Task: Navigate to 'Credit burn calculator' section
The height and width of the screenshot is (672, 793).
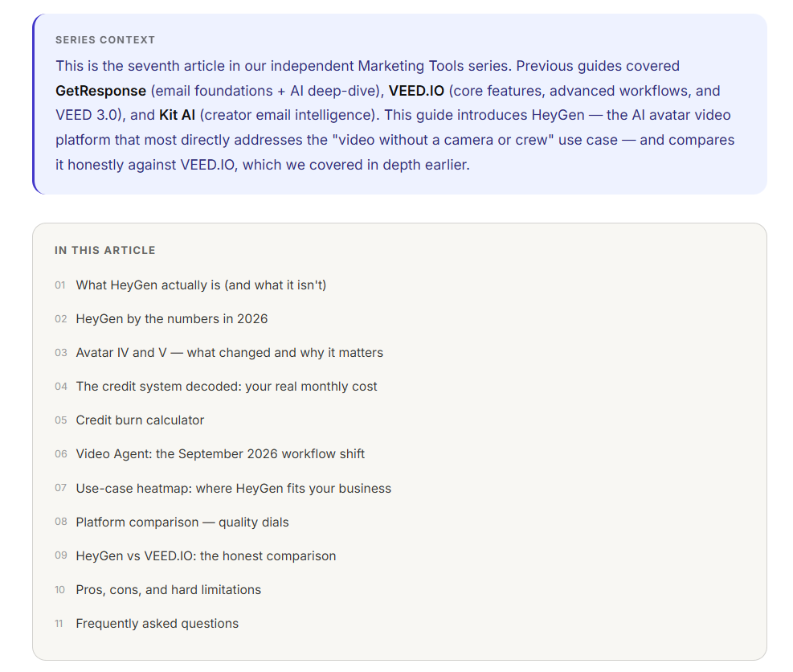Action: 140,420
